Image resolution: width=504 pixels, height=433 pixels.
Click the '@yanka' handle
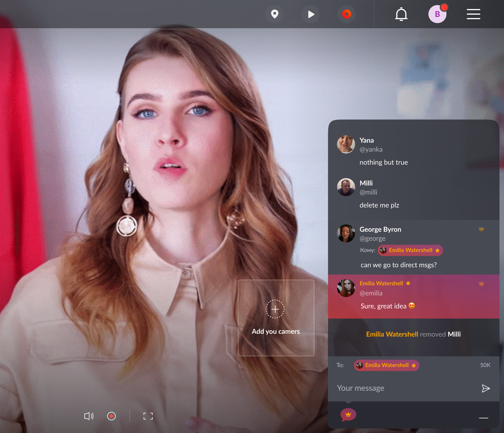(x=371, y=149)
